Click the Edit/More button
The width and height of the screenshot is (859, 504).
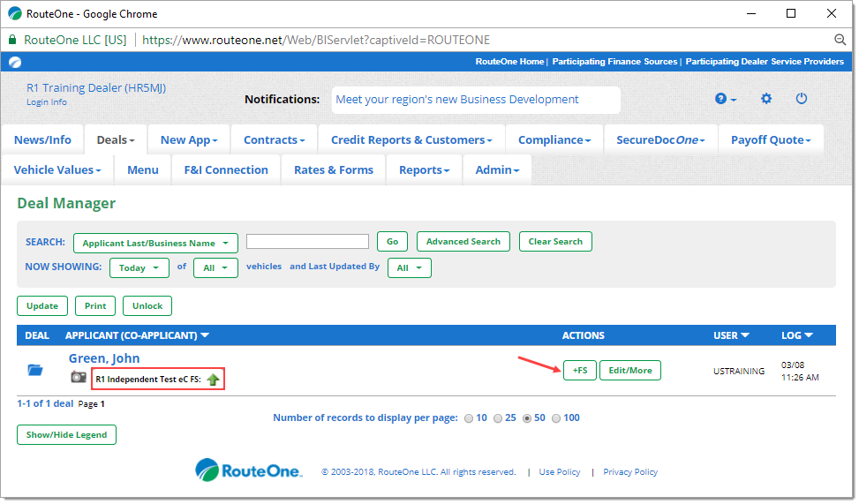pyautogui.click(x=630, y=371)
